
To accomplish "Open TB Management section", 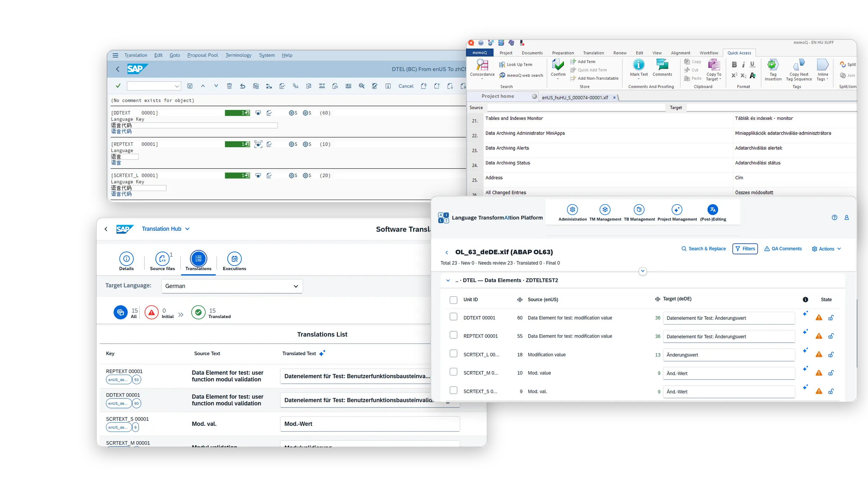I will pyautogui.click(x=639, y=213).
